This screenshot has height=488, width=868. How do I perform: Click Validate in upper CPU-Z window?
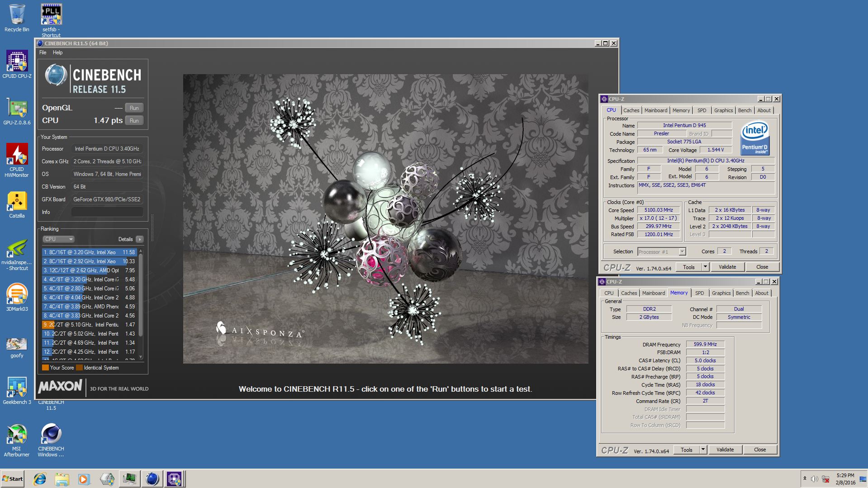coord(727,267)
